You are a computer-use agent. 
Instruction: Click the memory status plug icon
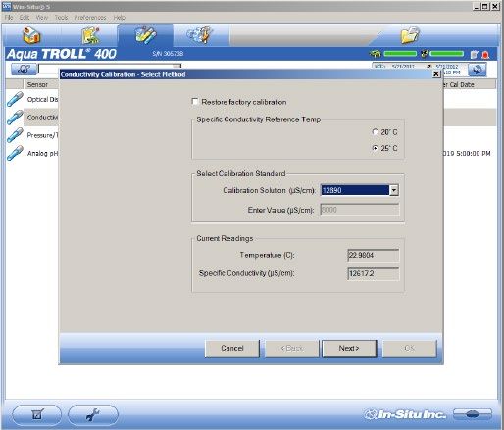(425, 54)
